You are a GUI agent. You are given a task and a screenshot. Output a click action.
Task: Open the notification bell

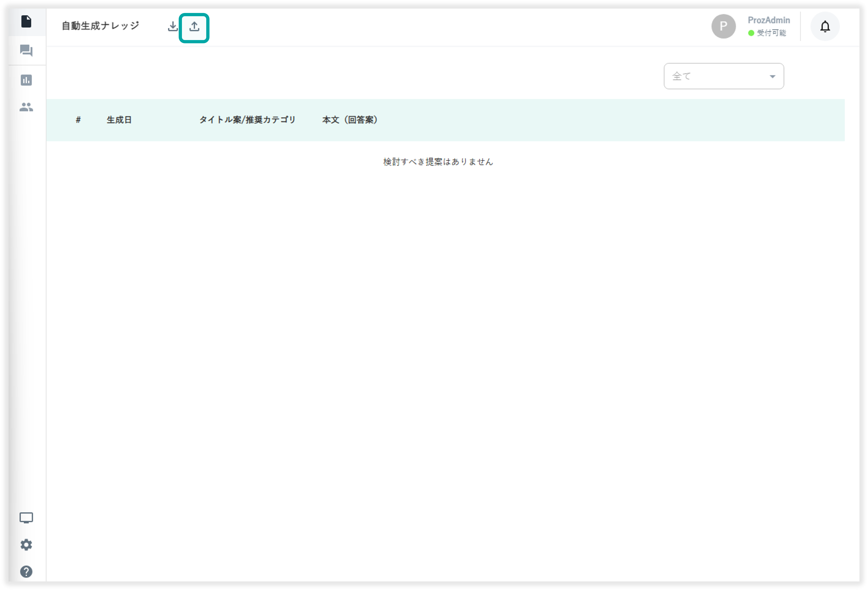click(825, 27)
